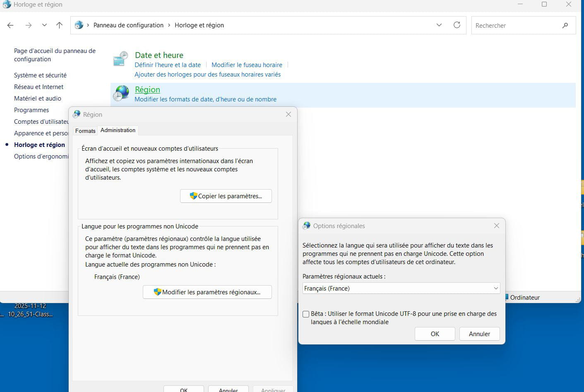This screenshot has width=584, height=392.
Task: Switch to the Formats tab
Action: click(x=85, y=131)
